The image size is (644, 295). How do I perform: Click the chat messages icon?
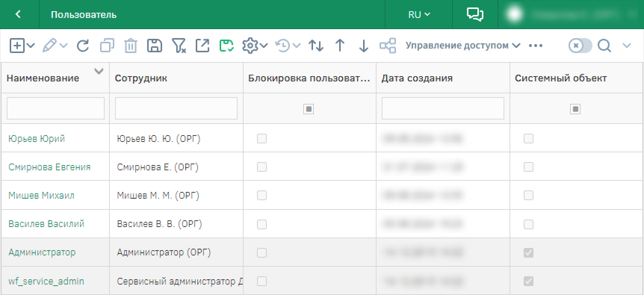475,15
